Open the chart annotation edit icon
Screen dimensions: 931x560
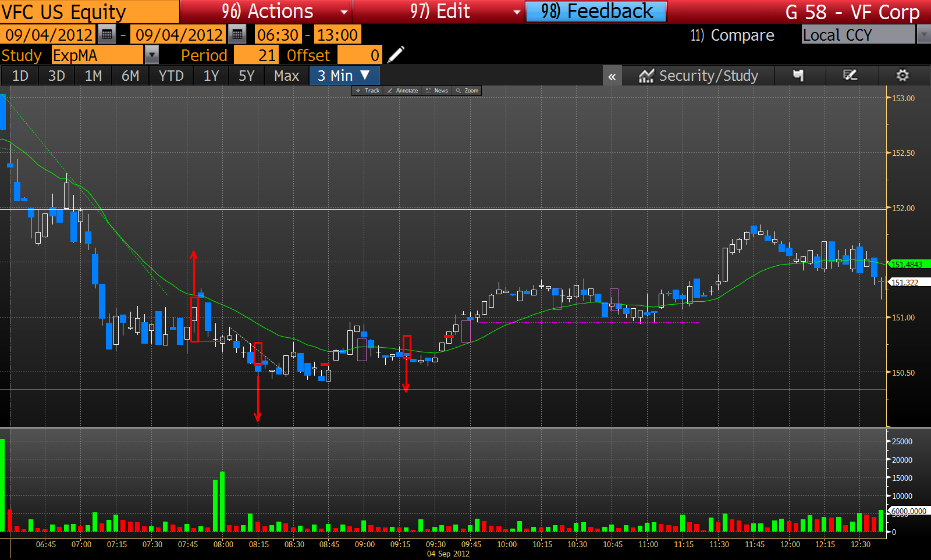coord(850,76)
